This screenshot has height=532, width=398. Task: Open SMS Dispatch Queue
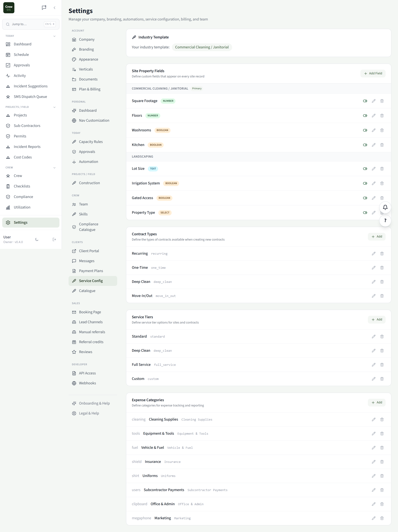click(31, 97)
